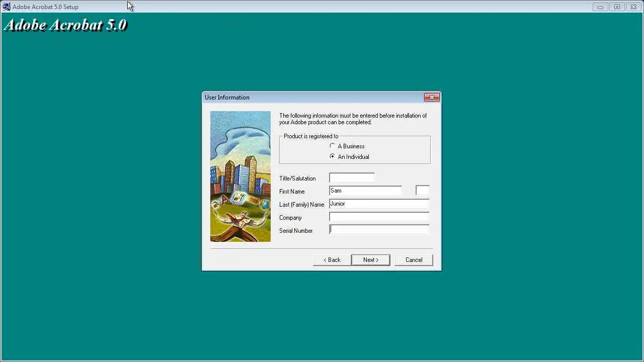Cancel the Acrobat setup
This screenshot has height=362, width=644.
tap(414, 260)
